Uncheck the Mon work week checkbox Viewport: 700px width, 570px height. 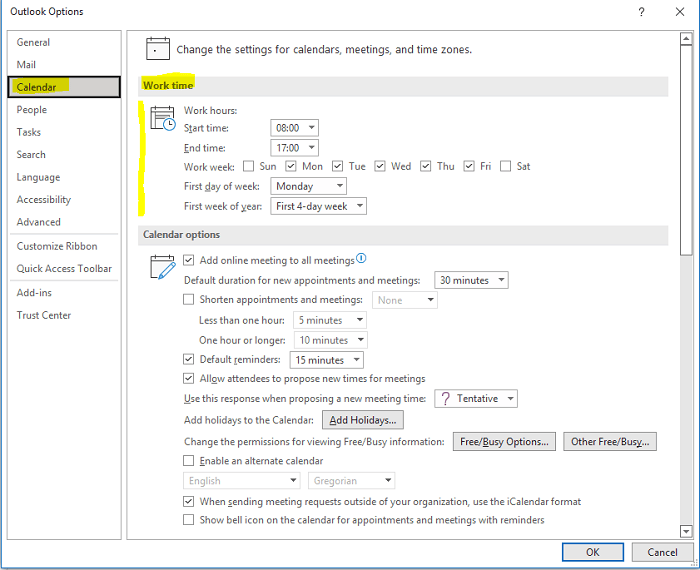[x=291, y=166]
